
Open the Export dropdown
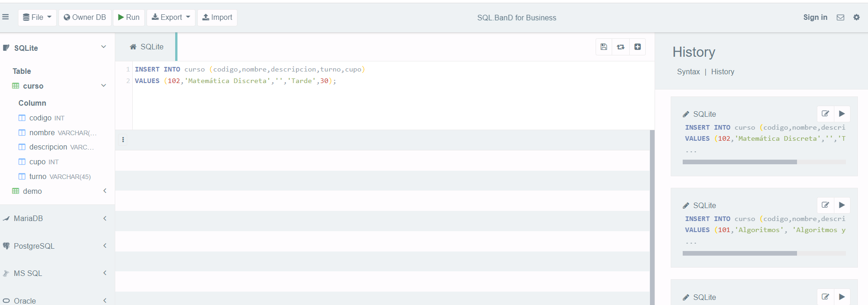tap(171, 18)
